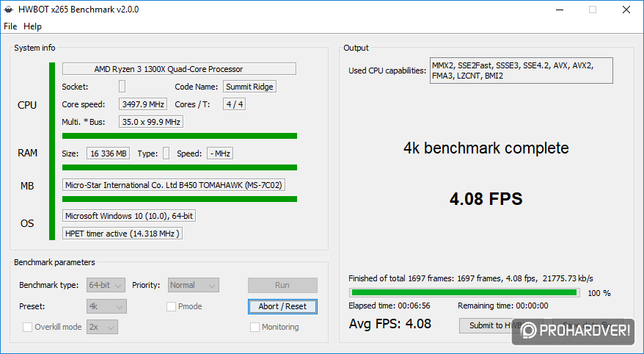Screen dimensions: 644x354
Task: Open the File menu
Action: [x=10, y=26]
